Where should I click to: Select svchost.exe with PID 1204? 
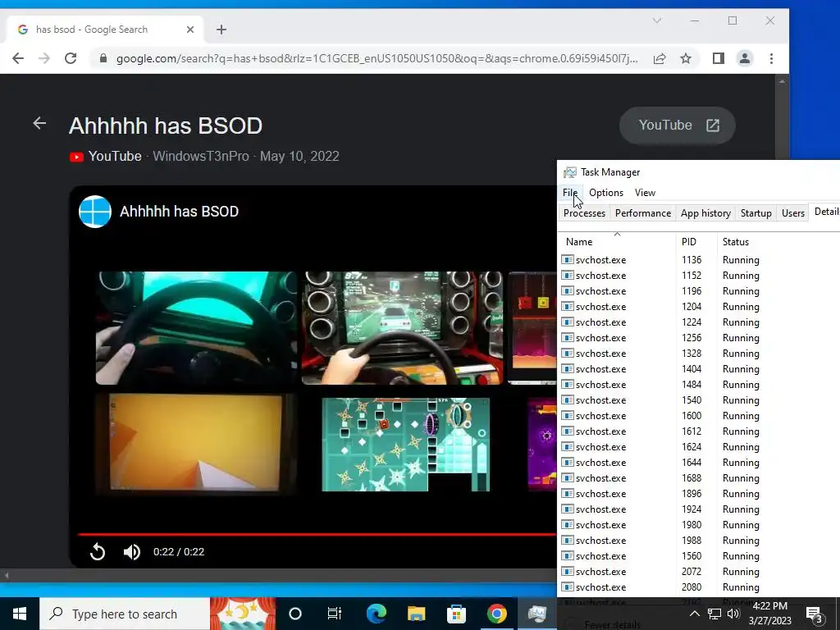(699, 307)
